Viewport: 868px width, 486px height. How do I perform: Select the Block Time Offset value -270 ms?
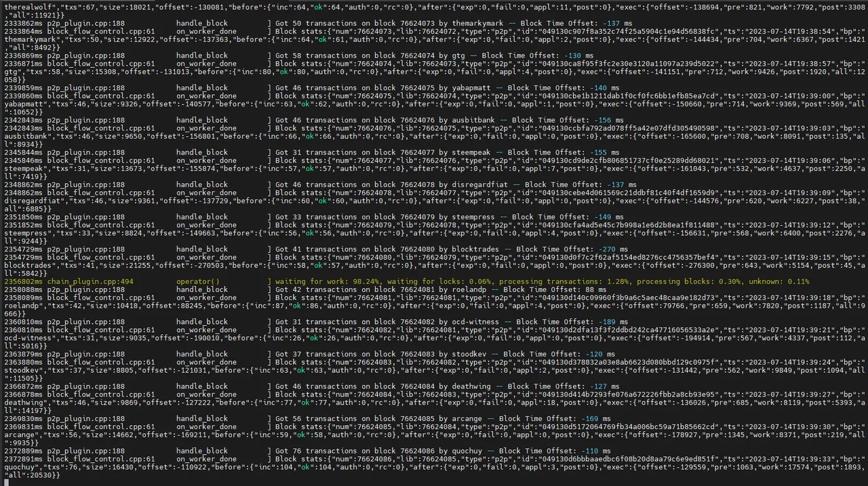(613, 249)
